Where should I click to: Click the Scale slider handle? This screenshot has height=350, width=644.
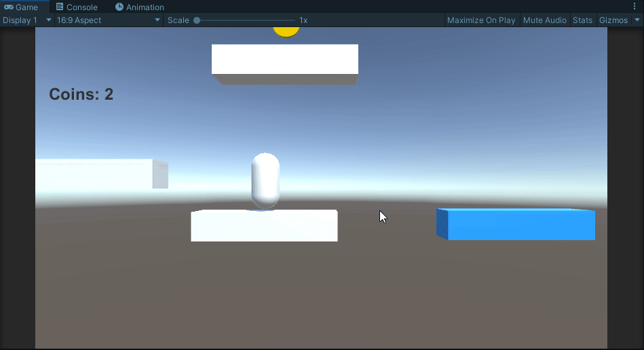197,20
